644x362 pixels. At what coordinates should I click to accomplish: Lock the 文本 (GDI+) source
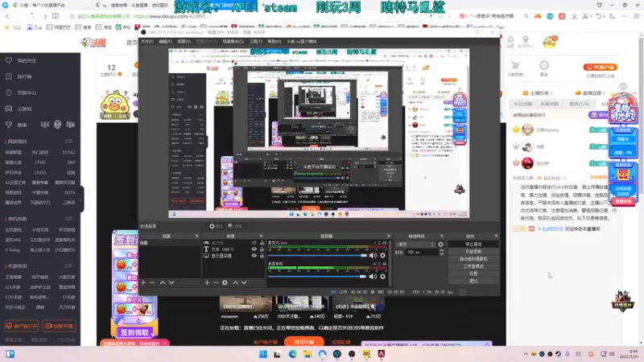[262, 249]
